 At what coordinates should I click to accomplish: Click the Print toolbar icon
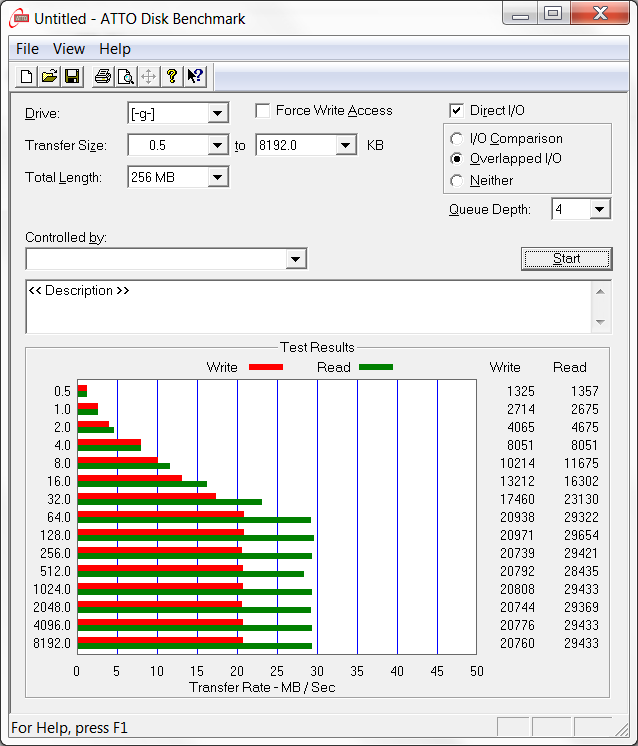point(102,76)
